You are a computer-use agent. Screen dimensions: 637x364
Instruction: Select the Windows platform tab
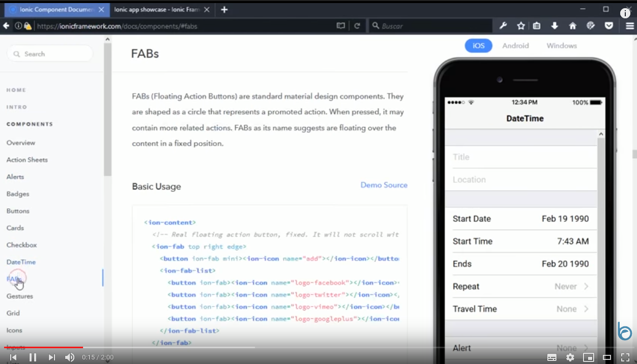(562, 46)
